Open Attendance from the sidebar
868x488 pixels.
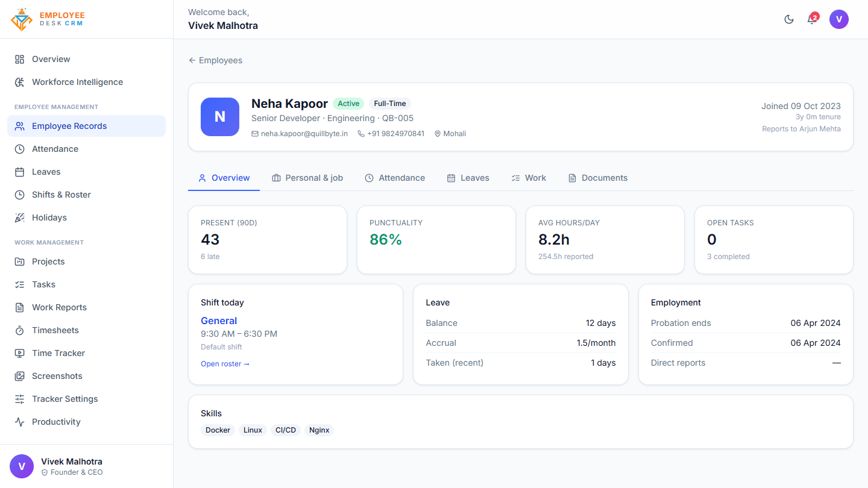coord(86,149)
